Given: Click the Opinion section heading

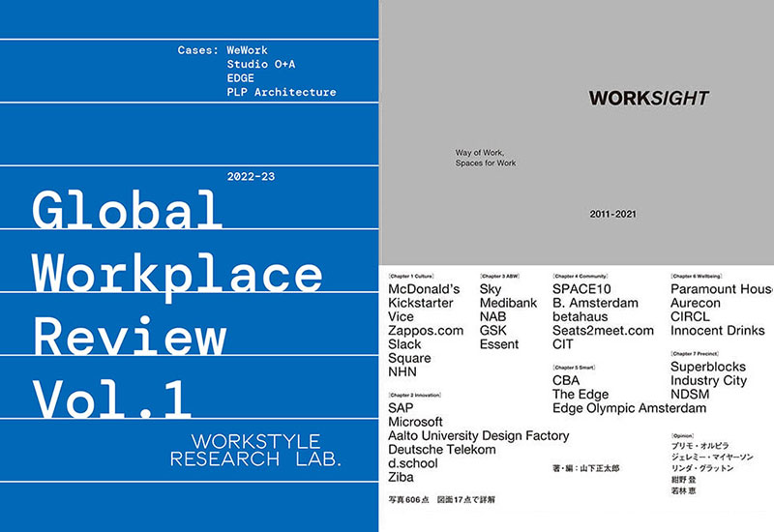Looking at the screenshot, I should (x=683, y=437).
